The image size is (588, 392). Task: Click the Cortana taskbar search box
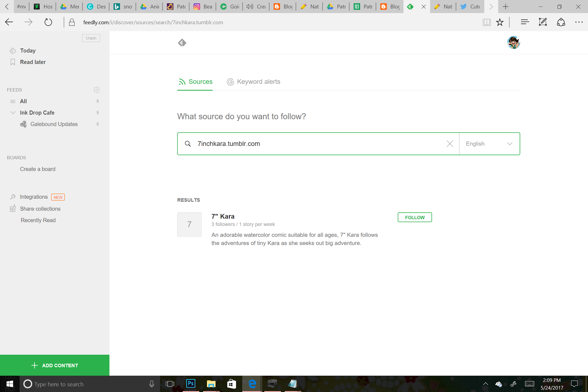click(x=90, y=384)
